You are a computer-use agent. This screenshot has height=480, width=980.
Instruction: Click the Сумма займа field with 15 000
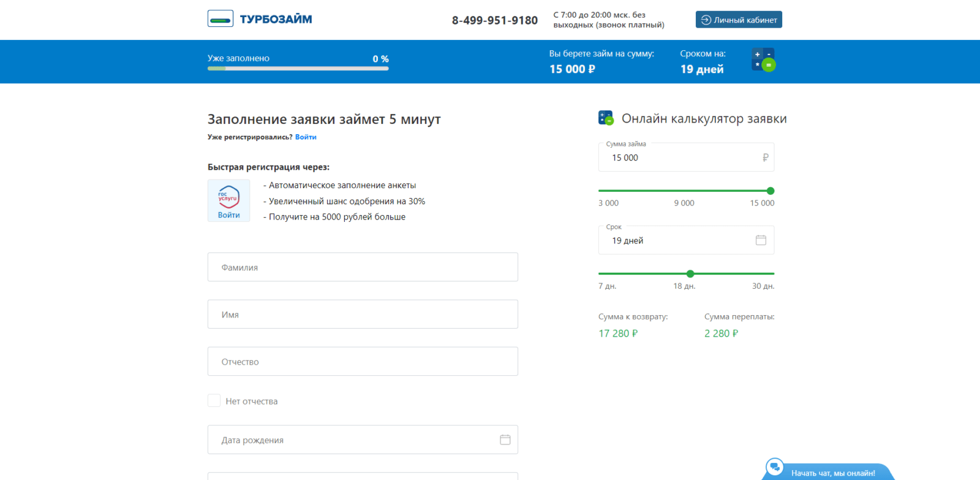coord(686,158)
